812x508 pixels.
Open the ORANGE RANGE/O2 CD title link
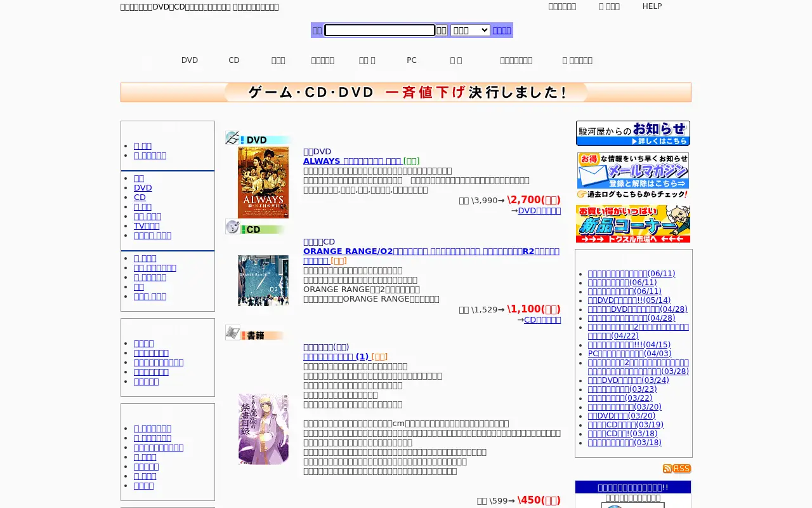[431, 256]
